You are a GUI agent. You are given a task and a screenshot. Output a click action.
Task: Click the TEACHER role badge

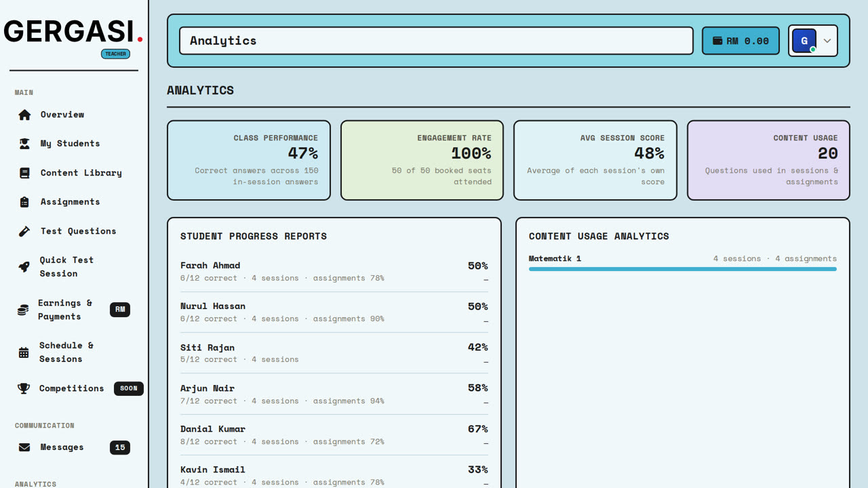(x=115, y=54)
